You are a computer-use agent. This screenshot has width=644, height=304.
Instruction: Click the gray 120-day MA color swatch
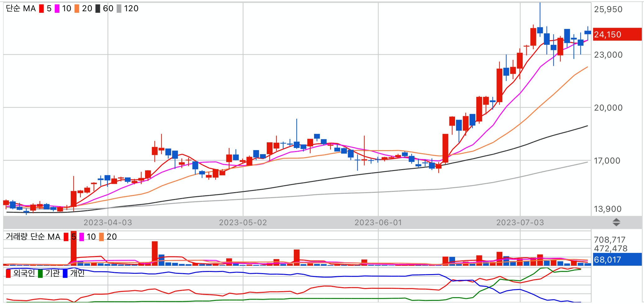tap(119, 9)
